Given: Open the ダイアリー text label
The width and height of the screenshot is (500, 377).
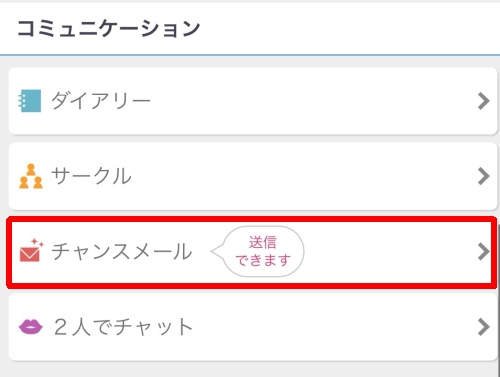Looking at the screenshot, I should (101, 100).
